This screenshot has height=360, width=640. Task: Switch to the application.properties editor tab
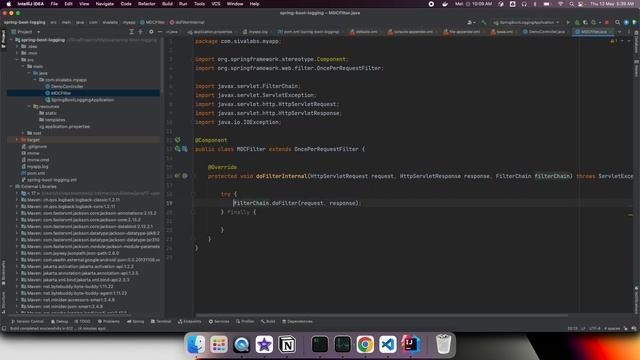[210, 31]
